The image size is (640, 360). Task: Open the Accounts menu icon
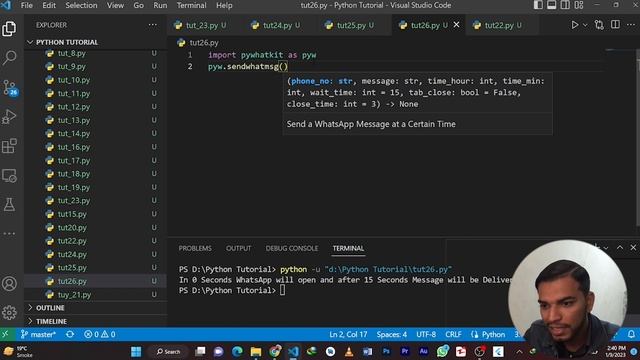pos(9,283)
